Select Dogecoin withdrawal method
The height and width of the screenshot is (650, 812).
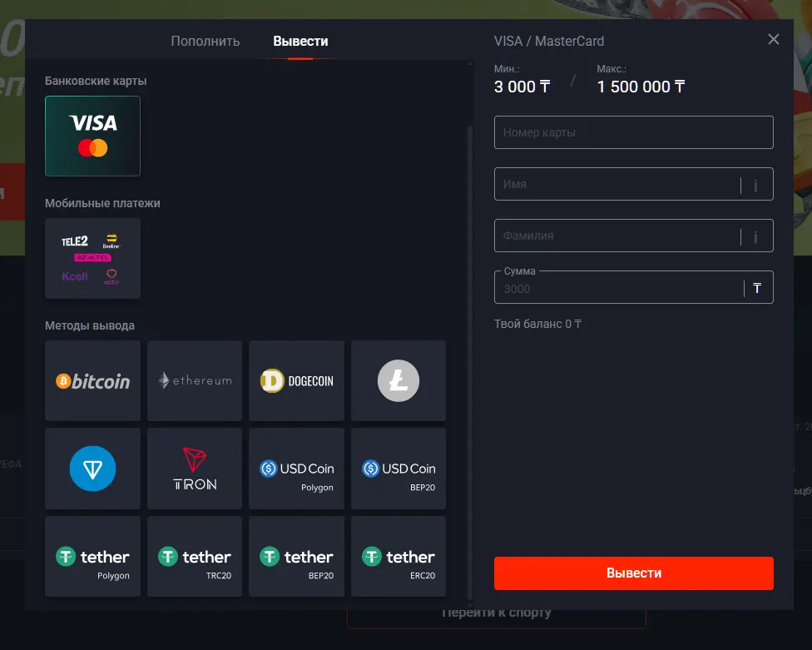click(x=297, y=380)
